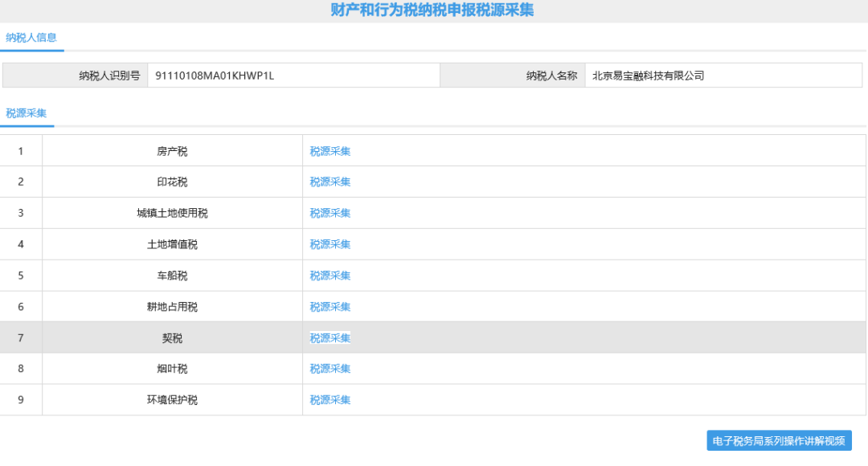The width and height of the screenshot is (868, 466).
Task: Click the 纳税人名称 field 北京易宝融科技有限公司
Action: click(649, 76)
